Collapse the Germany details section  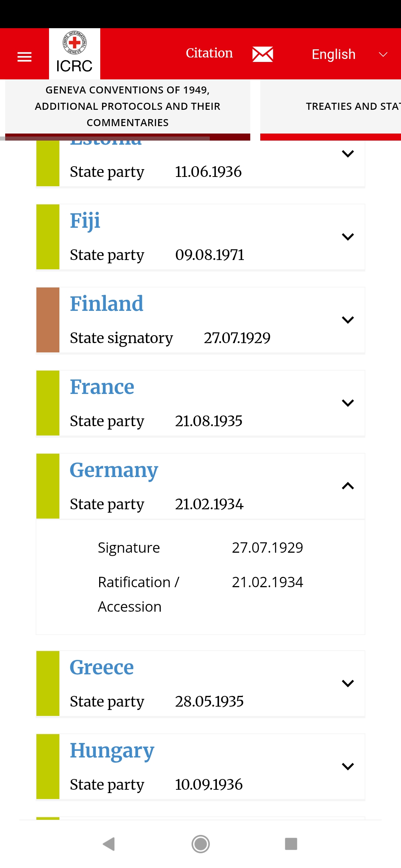coord(348,486)
